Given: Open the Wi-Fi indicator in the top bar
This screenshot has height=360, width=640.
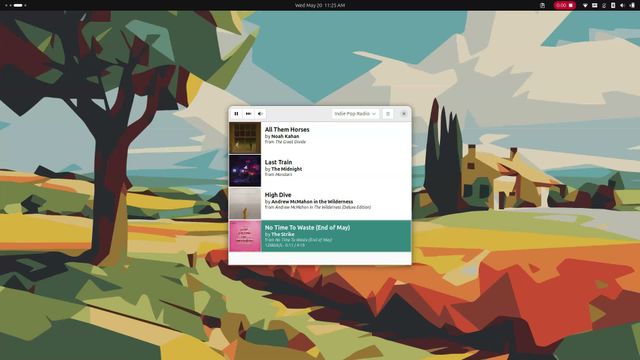Looking at the screenshot, I should coord(585,5).
